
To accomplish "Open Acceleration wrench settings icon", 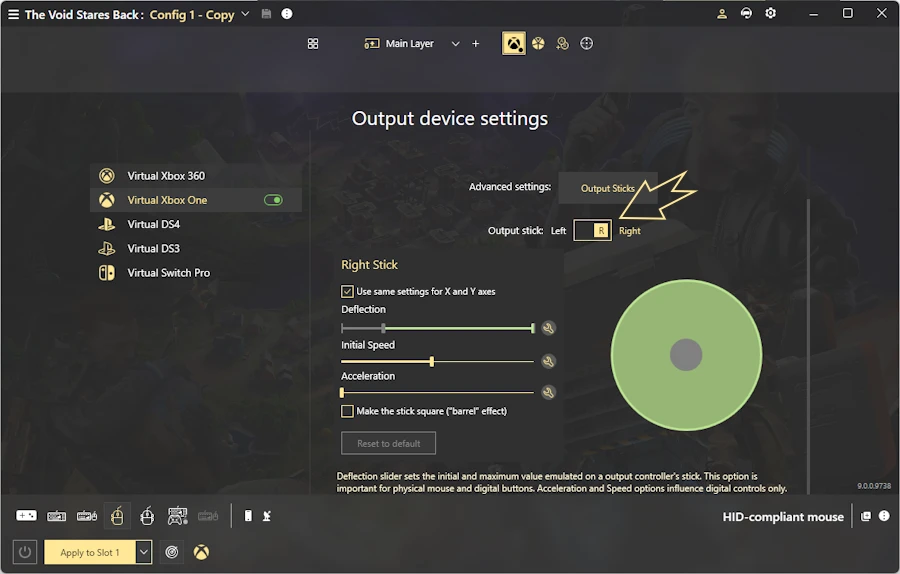I will click(x=549, y=393).
